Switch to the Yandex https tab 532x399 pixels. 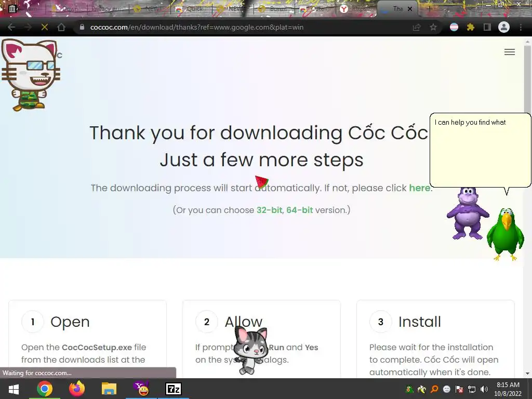coord(357,9)
